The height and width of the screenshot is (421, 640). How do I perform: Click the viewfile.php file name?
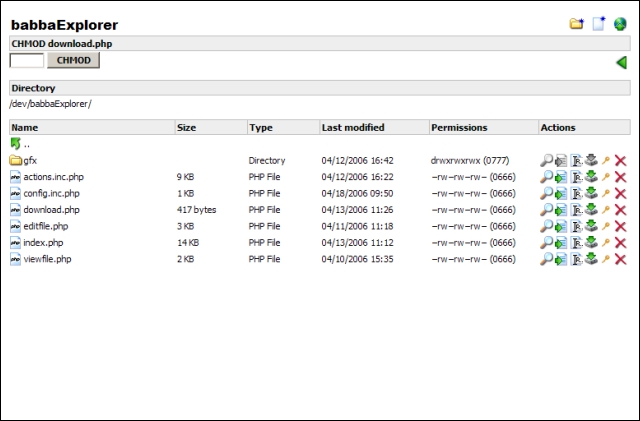[x=47, y=259]
